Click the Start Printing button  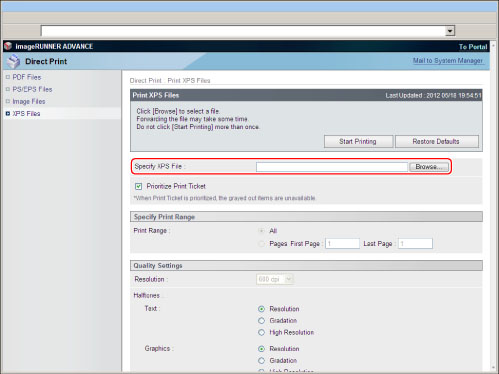coord(358,141)
